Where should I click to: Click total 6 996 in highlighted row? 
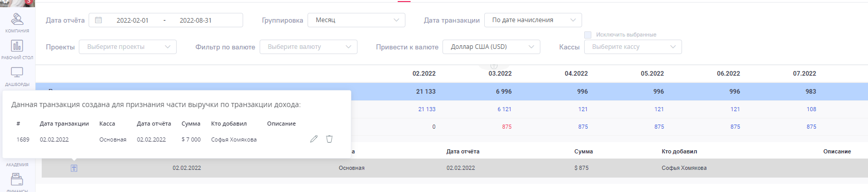[504, 92]
